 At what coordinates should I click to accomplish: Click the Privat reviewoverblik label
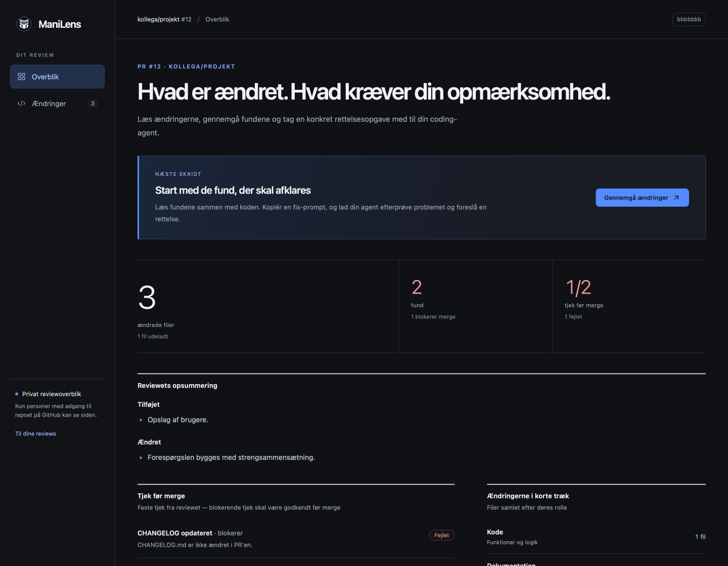coord(52,394)
